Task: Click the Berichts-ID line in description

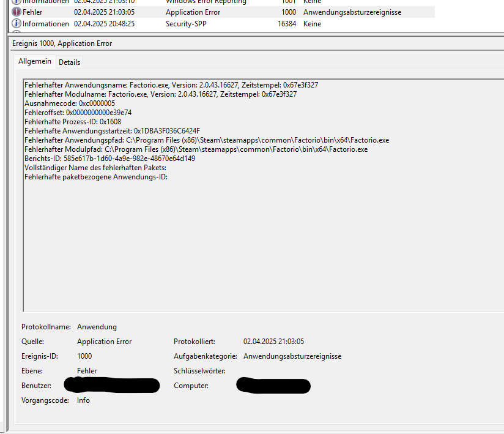Action: coord(109,159)
